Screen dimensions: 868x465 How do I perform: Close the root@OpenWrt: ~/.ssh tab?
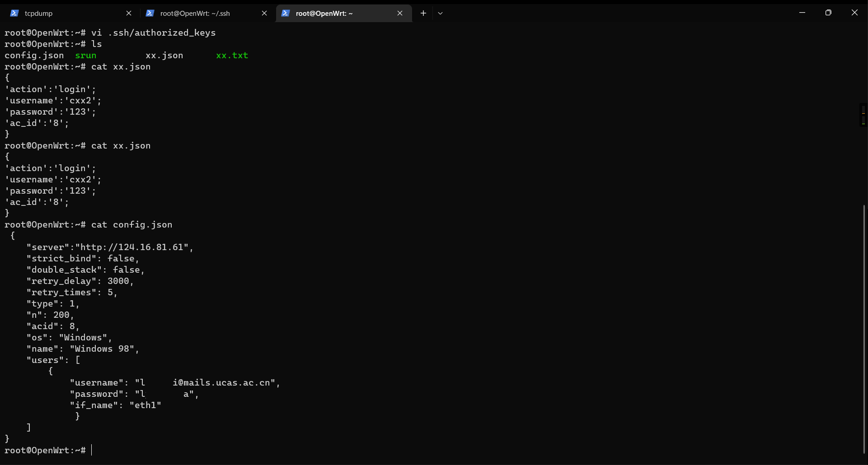click(264, 13)
